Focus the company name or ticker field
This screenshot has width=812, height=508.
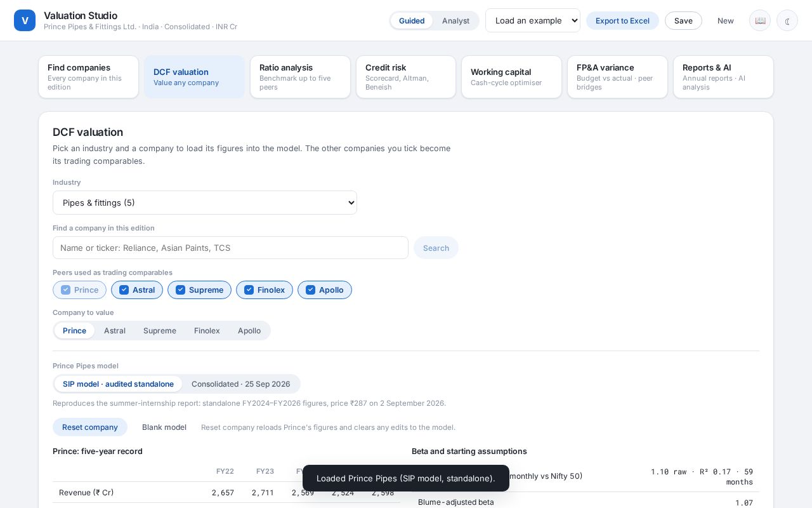[230, 248]
